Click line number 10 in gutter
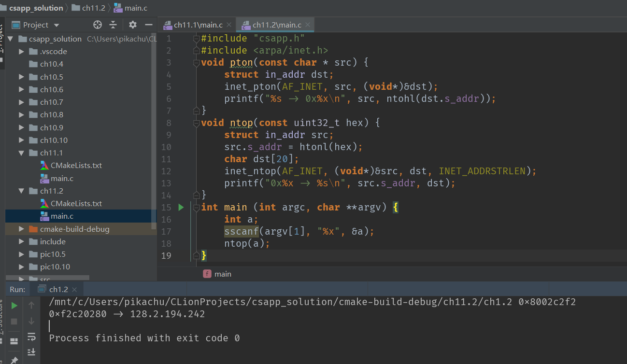 point(166,147)
